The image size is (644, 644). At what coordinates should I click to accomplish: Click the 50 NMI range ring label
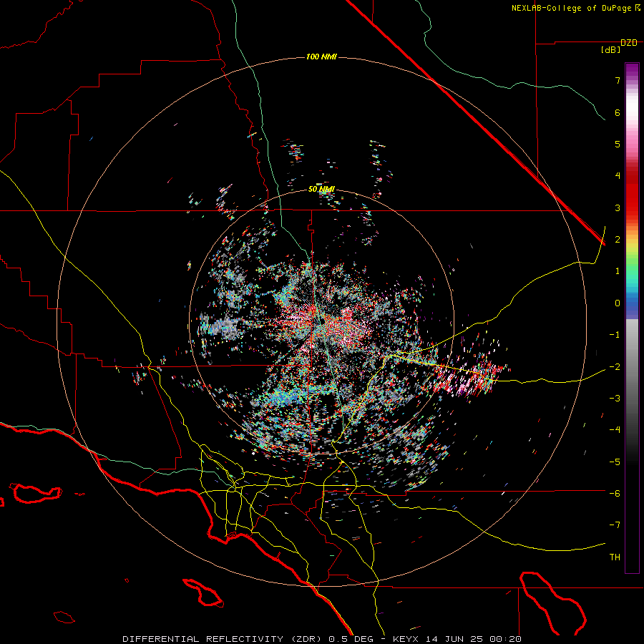[x=321, y=190]
